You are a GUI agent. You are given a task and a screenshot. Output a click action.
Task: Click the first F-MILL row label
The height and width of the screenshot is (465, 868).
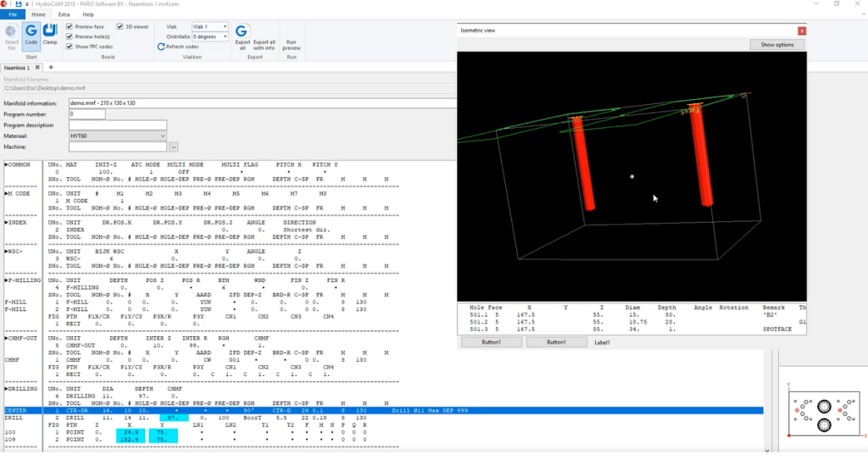pos(15,302)
